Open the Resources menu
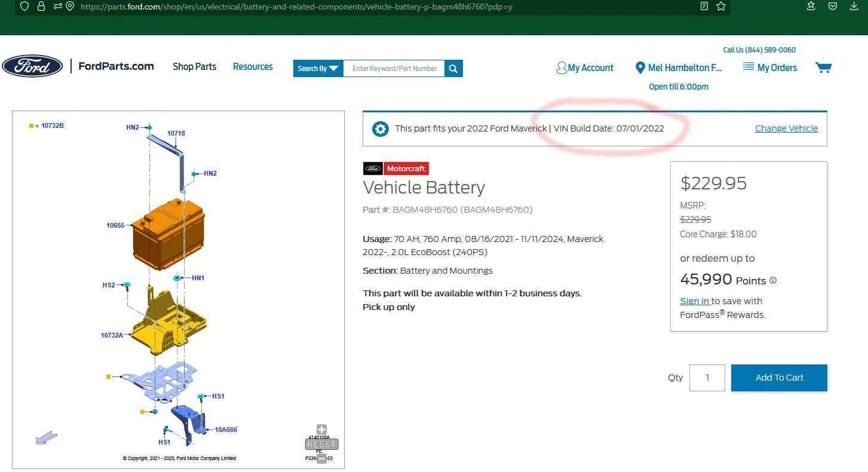The width and height of the screenshot is (868, 472). (x=253, y=67)
